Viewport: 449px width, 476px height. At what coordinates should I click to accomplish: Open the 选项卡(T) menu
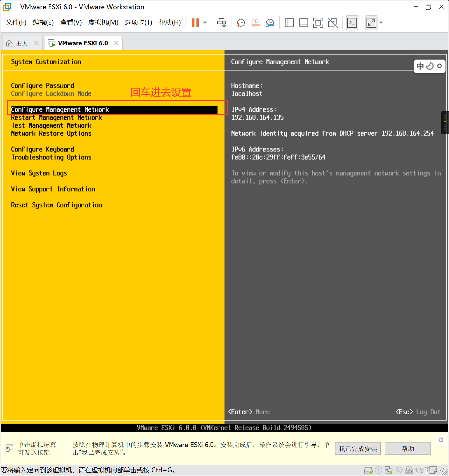coord(138,22)
